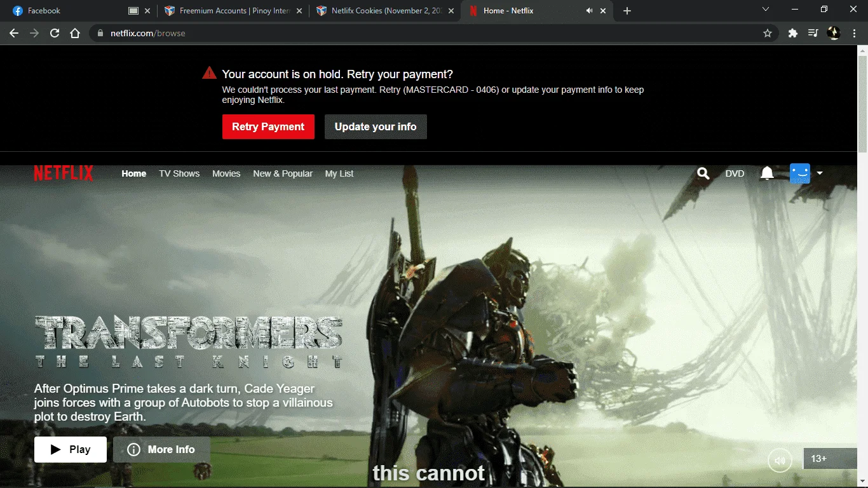This screenshot has width=868, height=488.
Task: View site info via padlock icon
Action: (x=100, y=33)
